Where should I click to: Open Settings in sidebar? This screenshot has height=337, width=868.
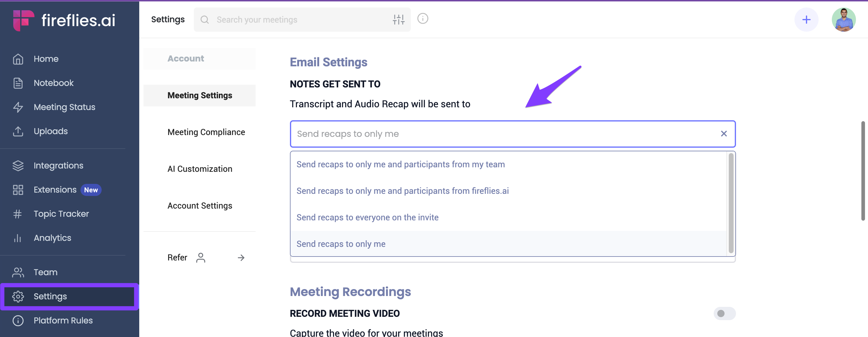tap(69, 297)
